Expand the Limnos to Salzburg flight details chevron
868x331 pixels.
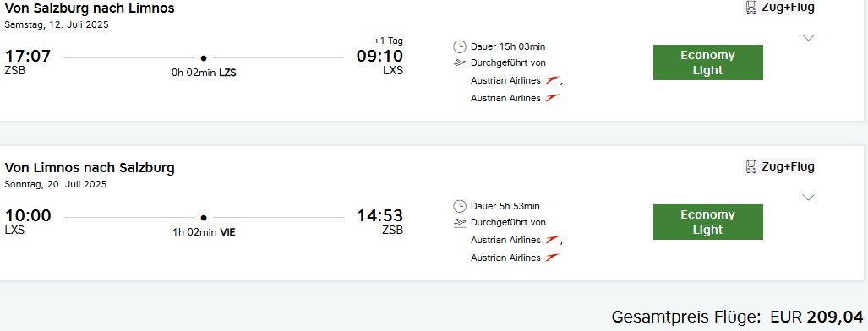(x=808, y=198)
